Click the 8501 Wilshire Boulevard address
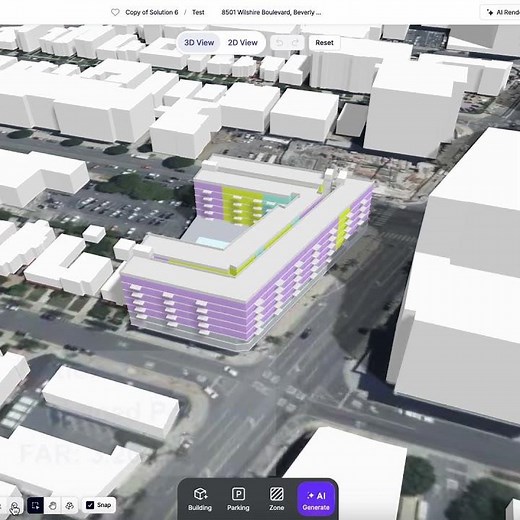 tap(271, 13)
